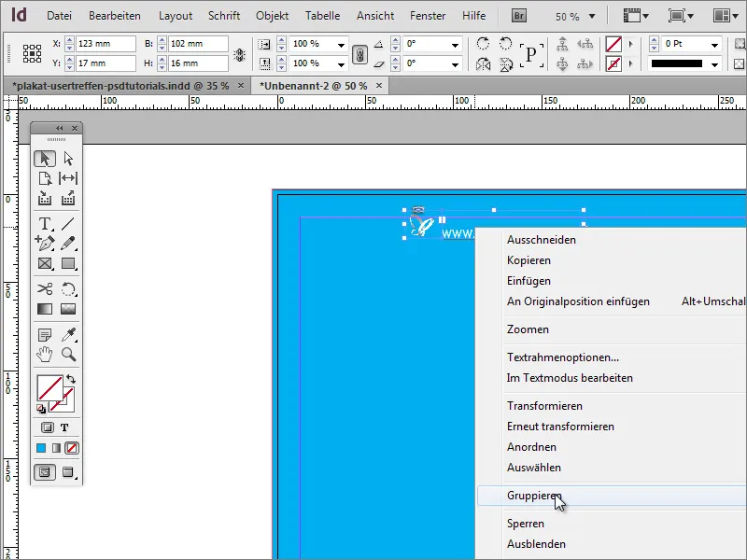Viewport: 747px width, 560px height.
Task: Click the flip horizontal icon
Action: [x=483, y=63]
